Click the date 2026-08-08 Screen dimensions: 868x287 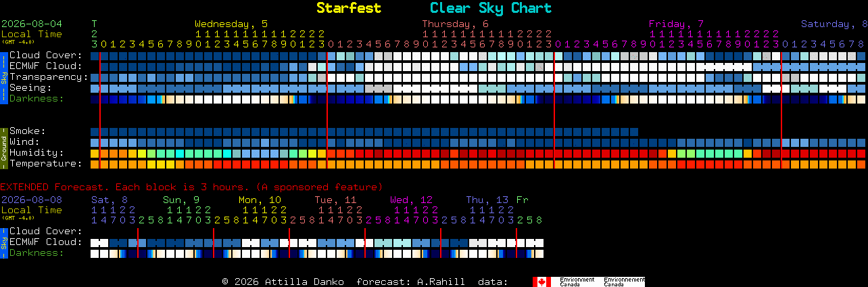pyautogui.click(x=32, y=200)
